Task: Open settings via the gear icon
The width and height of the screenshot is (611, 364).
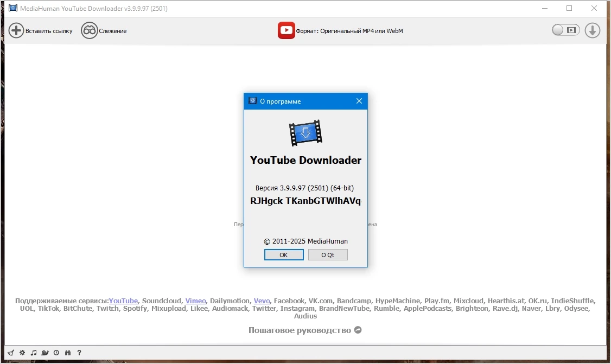Action: (22, 353)
